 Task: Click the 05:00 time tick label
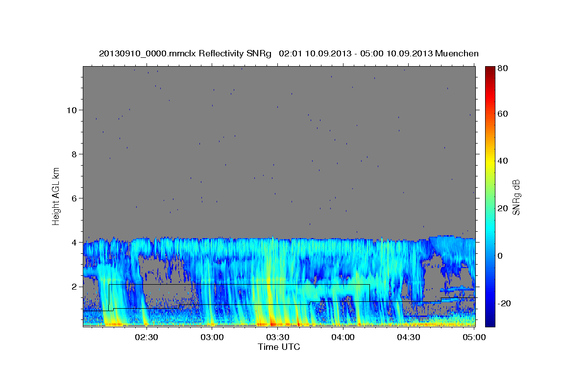pyautogui.click(x=474, y=338)
